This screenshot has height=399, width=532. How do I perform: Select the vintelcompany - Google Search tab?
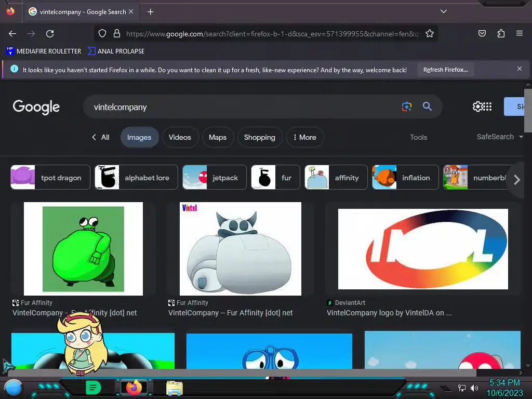81,12
